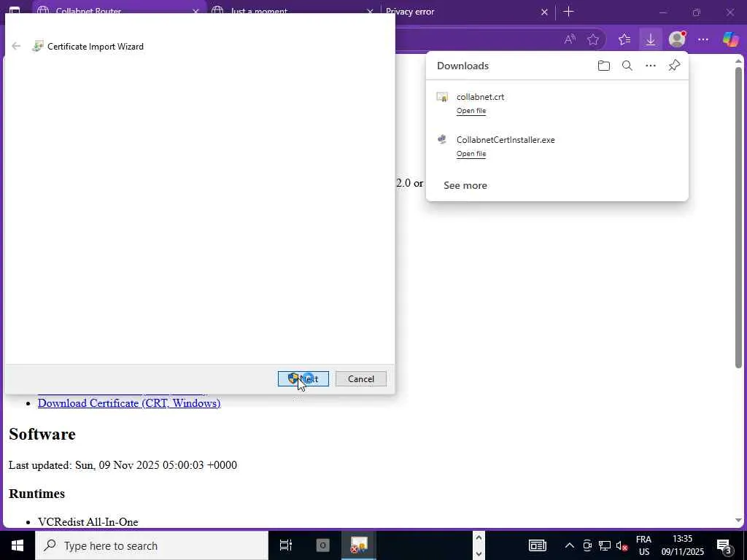Click Download Certificate (CRT, Windows) link
This screenshot has height=560, width=747.
click(129, 402)
